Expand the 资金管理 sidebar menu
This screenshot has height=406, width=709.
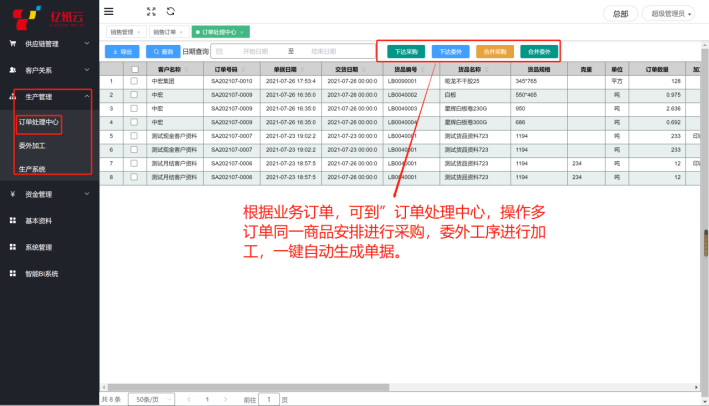click(x=50, y=194)
